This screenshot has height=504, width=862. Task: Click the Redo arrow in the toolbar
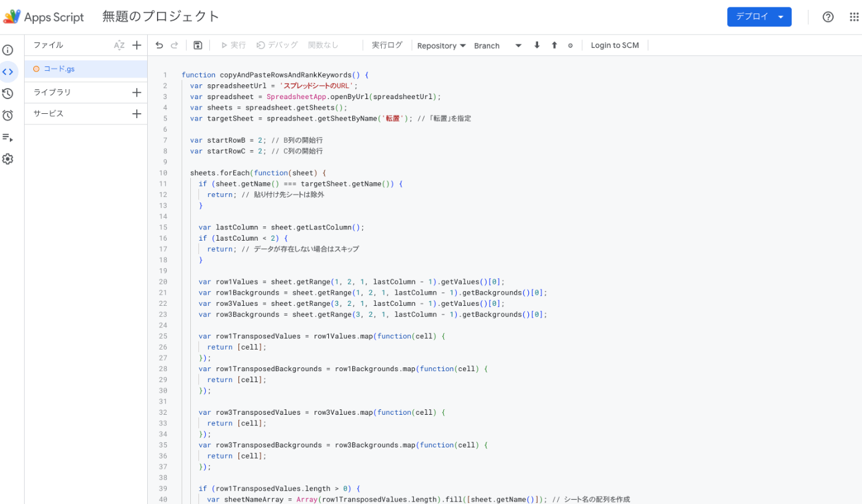[x=174, y=45]
